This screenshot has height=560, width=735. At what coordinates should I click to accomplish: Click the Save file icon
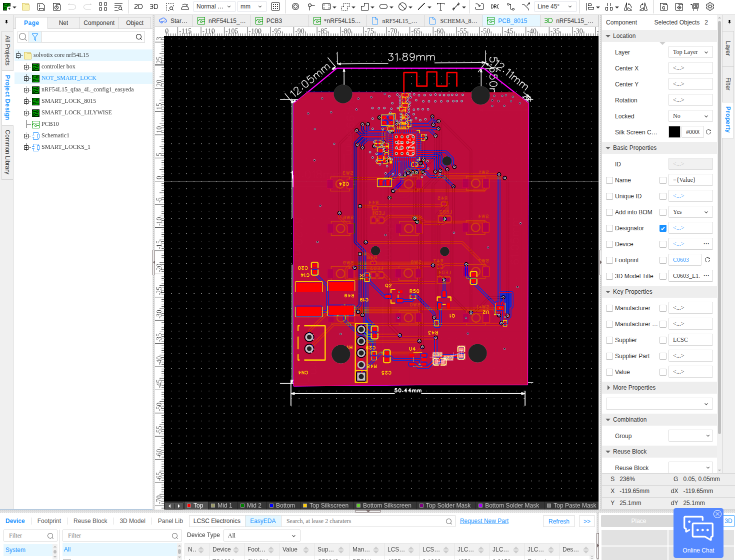(x=41, y=6)
